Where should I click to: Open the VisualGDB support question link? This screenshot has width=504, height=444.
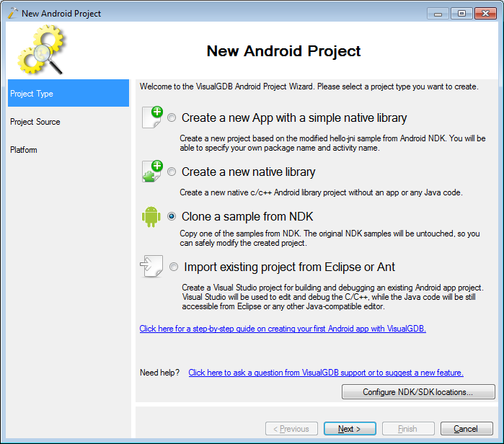(x=326, y=373)
